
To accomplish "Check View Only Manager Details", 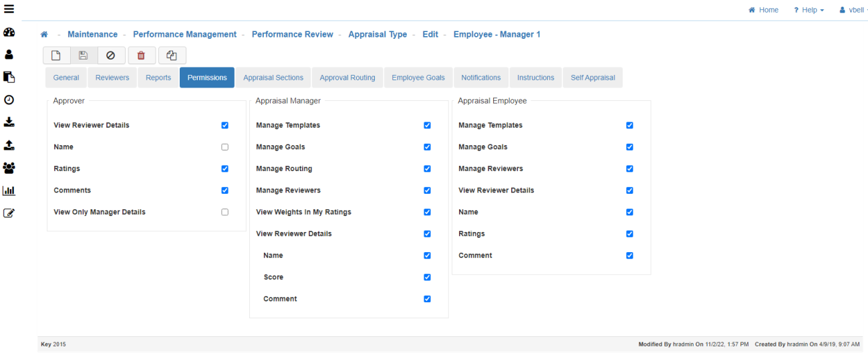I will (225, 212).
